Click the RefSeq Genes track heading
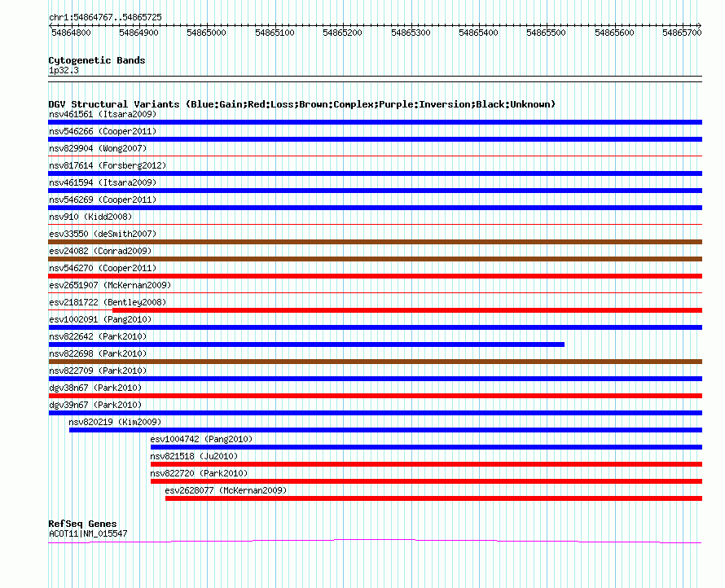Screen dimensions: 725x588 [83, 524]
